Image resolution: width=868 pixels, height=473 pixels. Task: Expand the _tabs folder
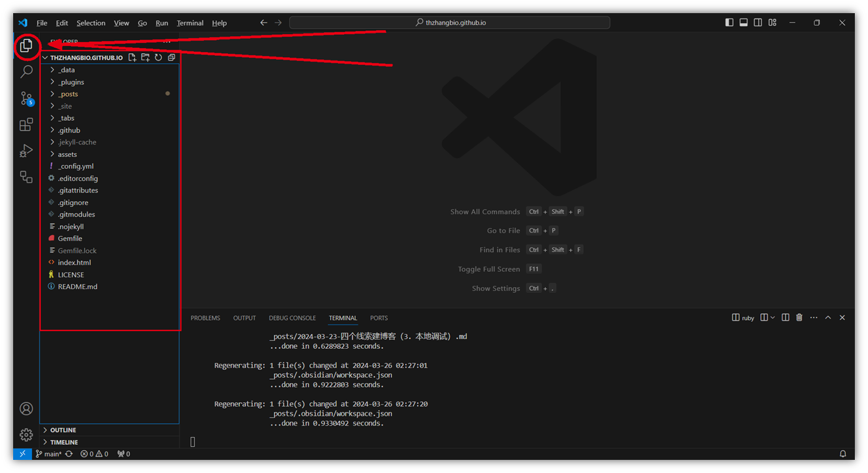[x=110, y=118]
